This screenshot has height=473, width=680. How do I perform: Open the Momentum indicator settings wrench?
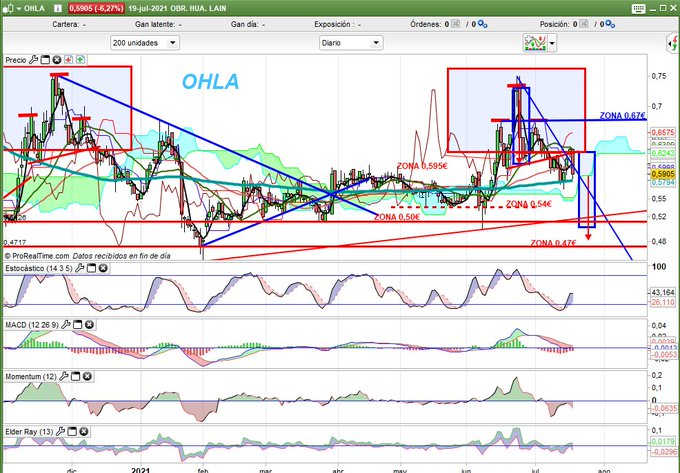point(64,376)
